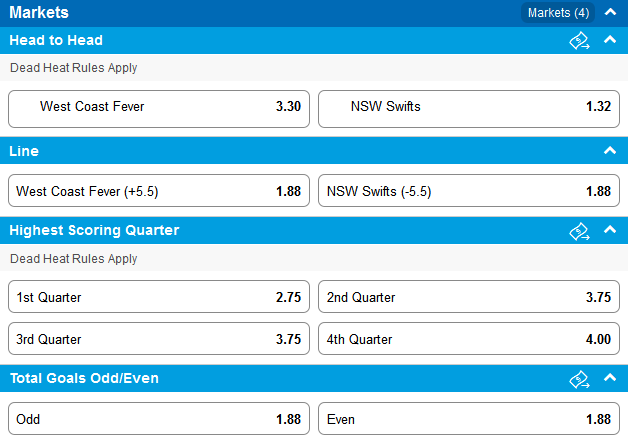Image resolution: width=628 pixels, height=442 pixels.
Task: Click cash out icon in Head to Head header
Action: [579, 40]
